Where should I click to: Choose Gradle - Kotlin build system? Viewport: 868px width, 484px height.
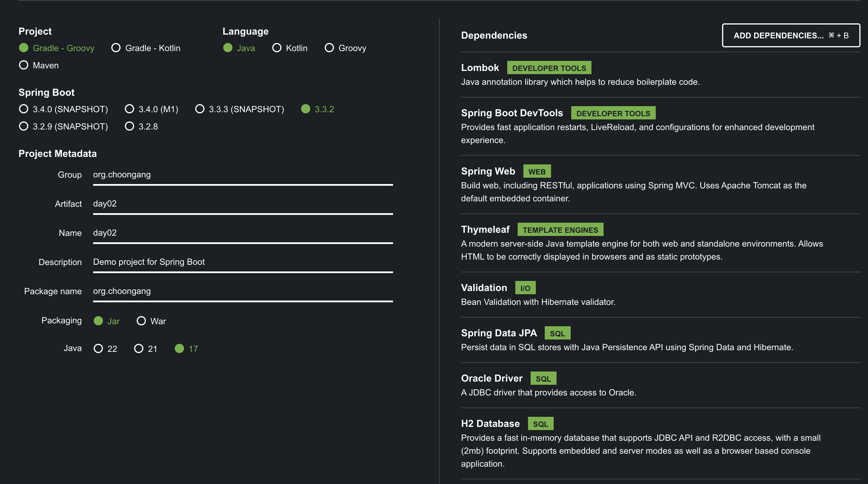(116, 48)
